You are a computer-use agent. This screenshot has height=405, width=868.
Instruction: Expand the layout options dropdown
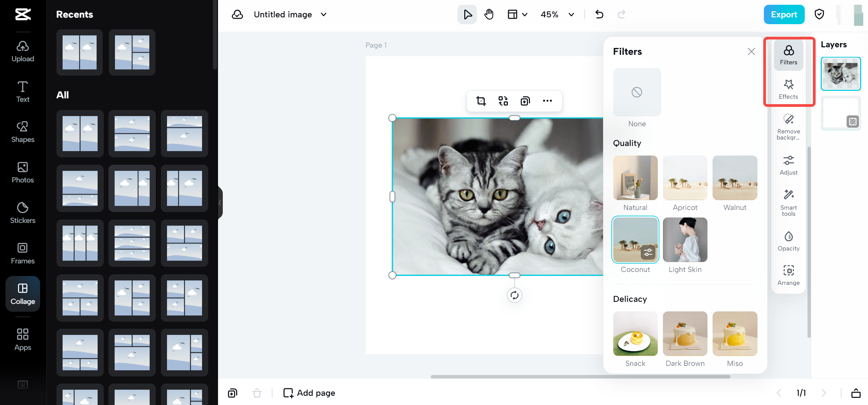(525, 14)
